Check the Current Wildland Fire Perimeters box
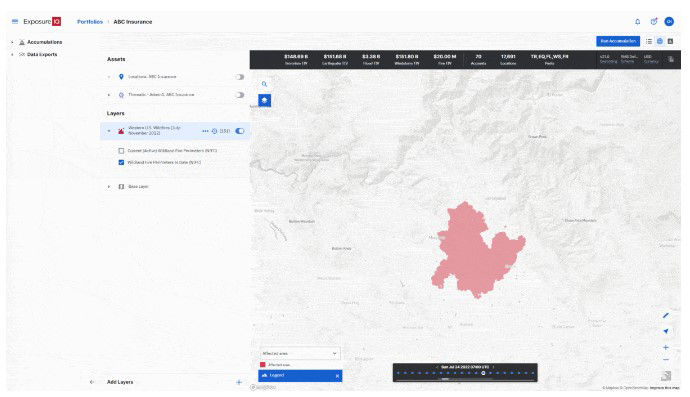The height and width of the screenshot is (397, 690). tap(121, 151)
